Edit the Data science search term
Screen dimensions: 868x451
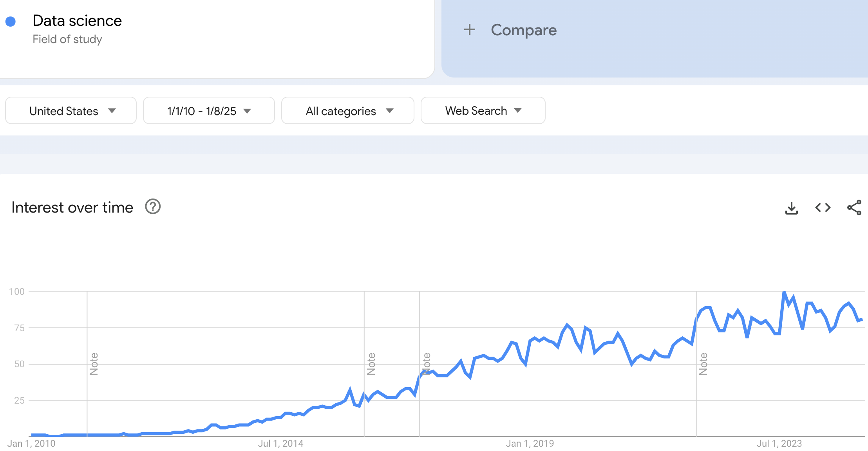77,21
